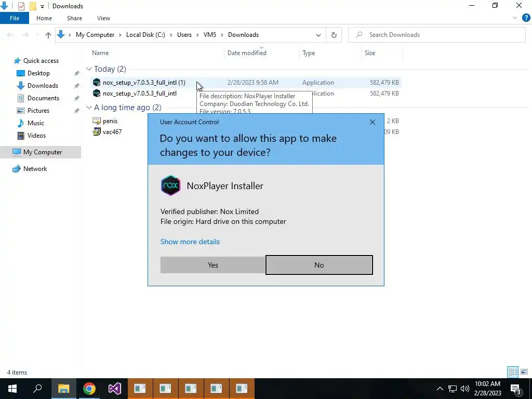Screen dimensions: 532x399
Task: Click File Explorer taskbar icon
Action: click(x=63, y=389)
